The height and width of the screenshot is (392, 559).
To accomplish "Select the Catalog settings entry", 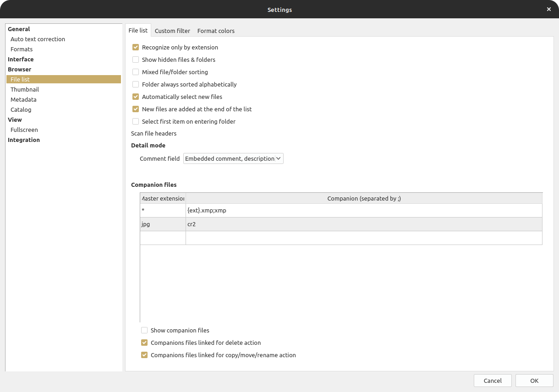I will [21, 109].
